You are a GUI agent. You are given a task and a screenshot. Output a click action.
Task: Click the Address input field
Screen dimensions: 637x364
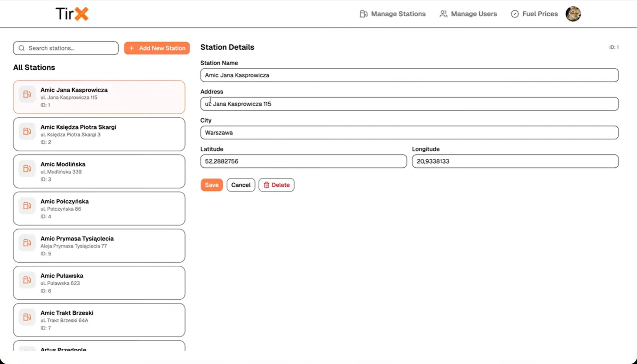click(x=410, y=104)
